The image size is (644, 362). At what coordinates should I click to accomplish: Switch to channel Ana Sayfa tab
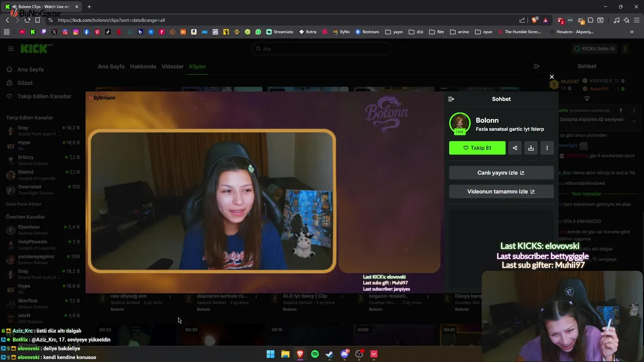tap(111, 66)
